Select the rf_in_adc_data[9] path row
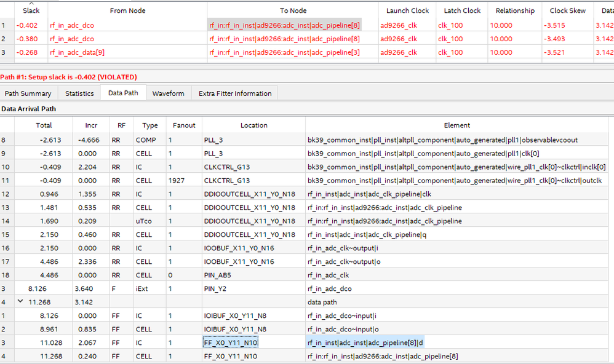The height and width of the screenshot is (364, 614). (77, 52)
